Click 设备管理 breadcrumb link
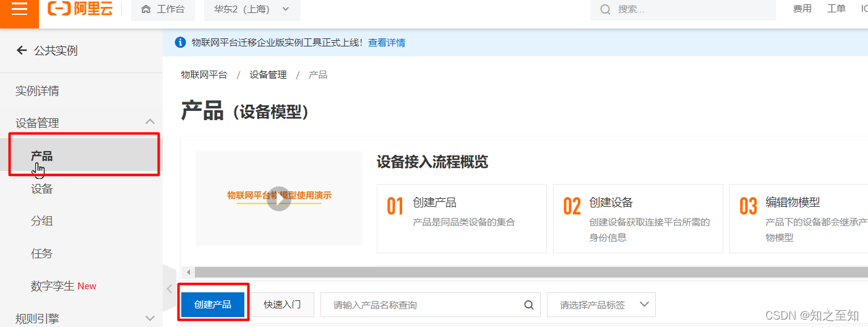This screenshot has height=327, width=868. (269, 74)
